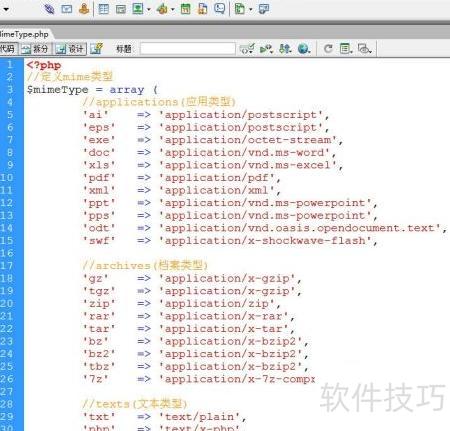The image size is (450, 431).
Task: Click line number 16 in the gutter
Action: (x=7, y=253)
